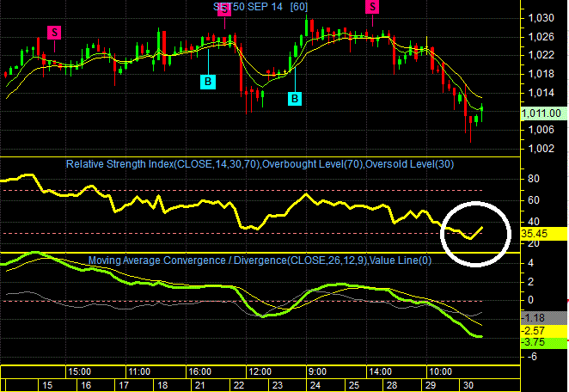Click the 1,002 price axis label
The width and height of the screenshot is (569, 392).
tap(541, 148)
